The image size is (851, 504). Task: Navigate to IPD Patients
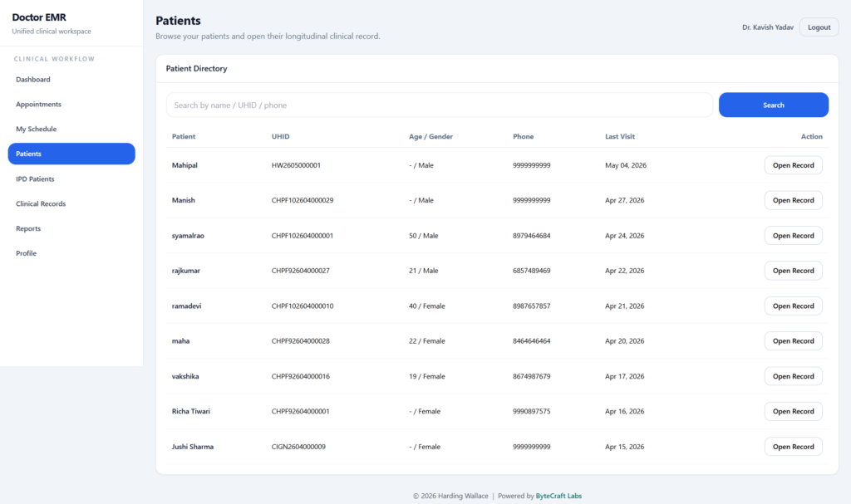71,179
